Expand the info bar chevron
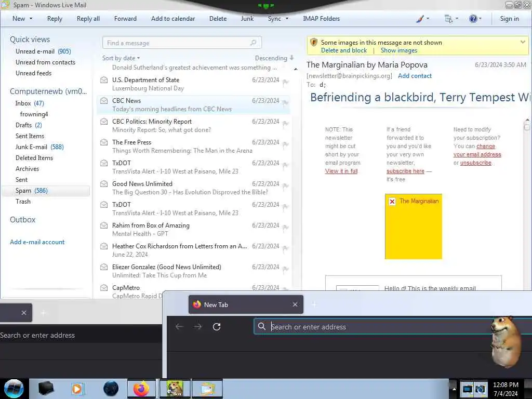 click(523, 42)
